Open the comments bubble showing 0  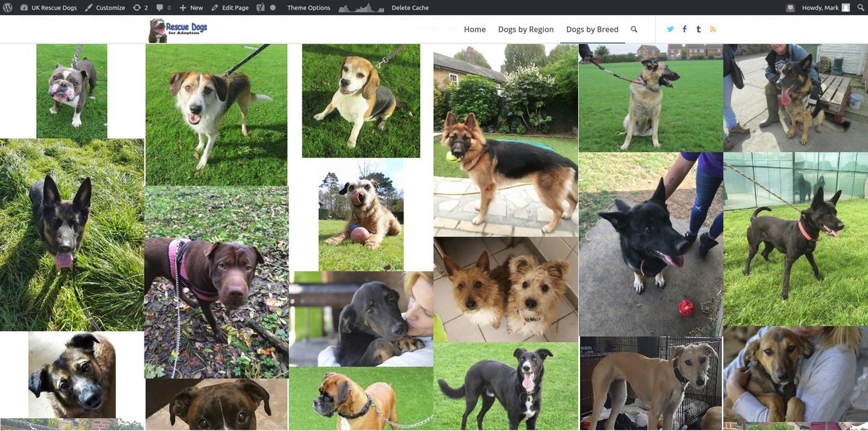[x=163, y=7]
